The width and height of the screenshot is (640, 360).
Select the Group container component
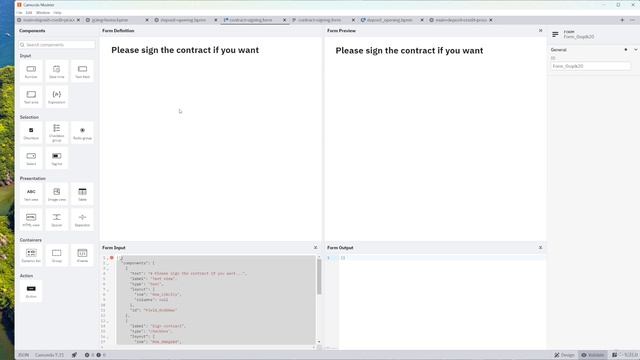click(57, 256)
